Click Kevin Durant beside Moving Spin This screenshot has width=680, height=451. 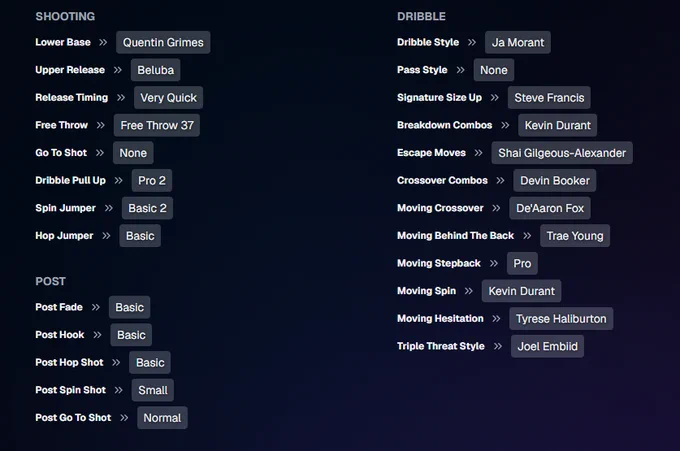pos(522,291)
